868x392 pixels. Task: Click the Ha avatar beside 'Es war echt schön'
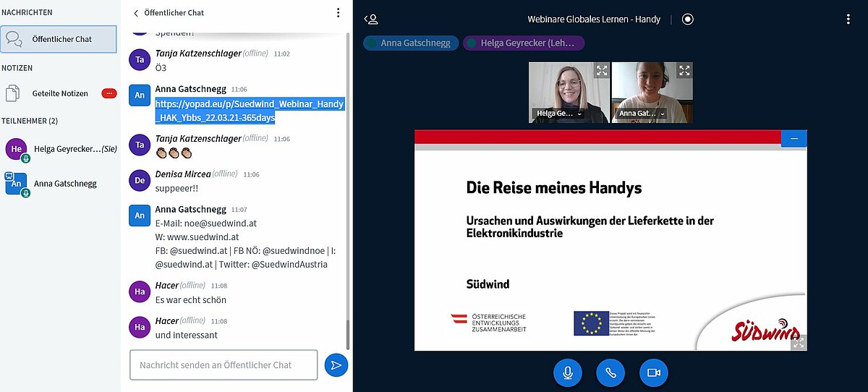click(140, 291)
